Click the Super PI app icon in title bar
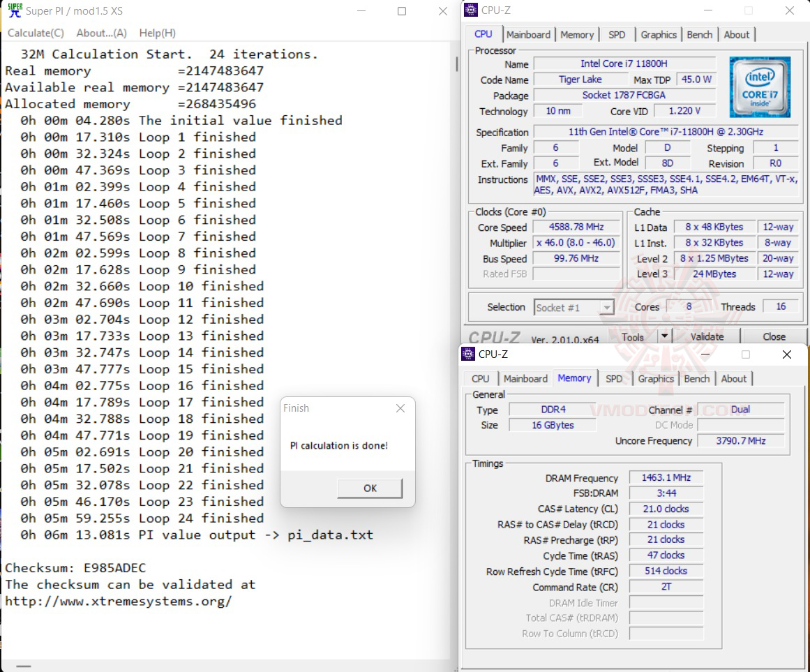Image resolution: width=810 pixels, height=672 pixels. [15, 10]
